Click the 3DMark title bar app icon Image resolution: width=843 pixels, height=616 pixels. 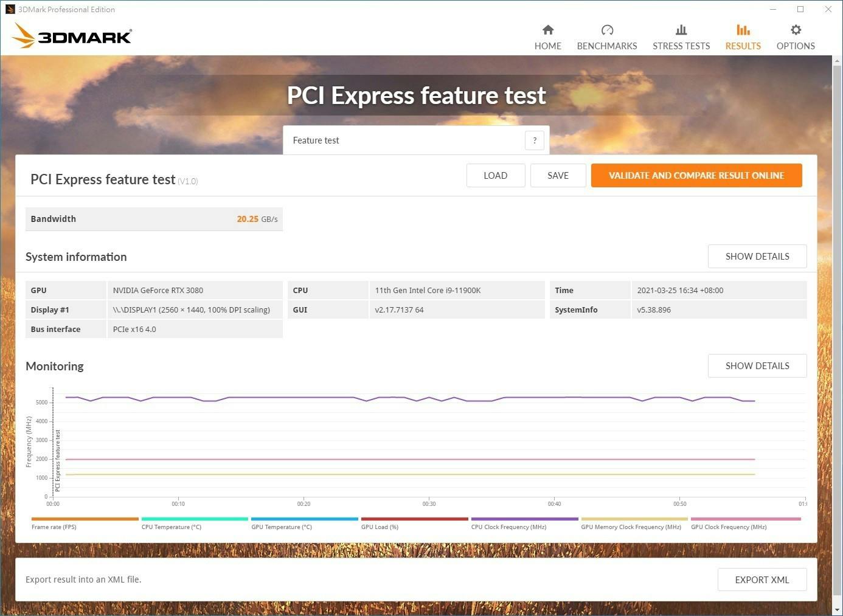pyautogui.click(x=10, y=9)
